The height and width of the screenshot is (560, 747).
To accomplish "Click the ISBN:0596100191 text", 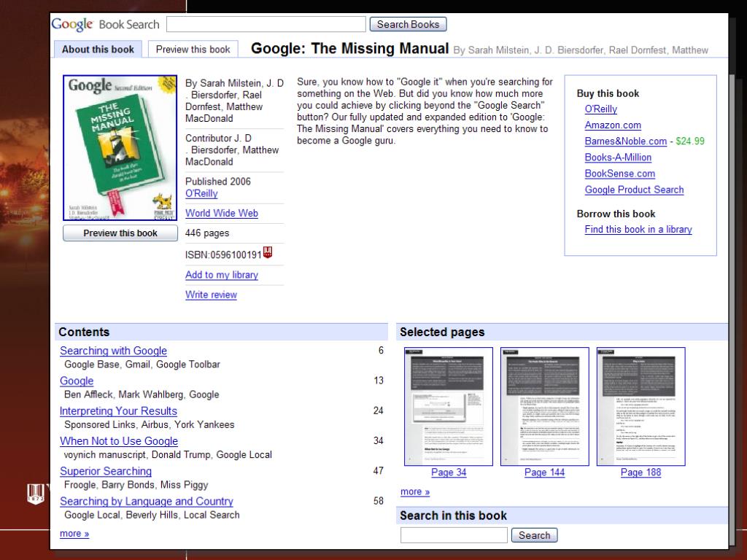I will point(223,254).
